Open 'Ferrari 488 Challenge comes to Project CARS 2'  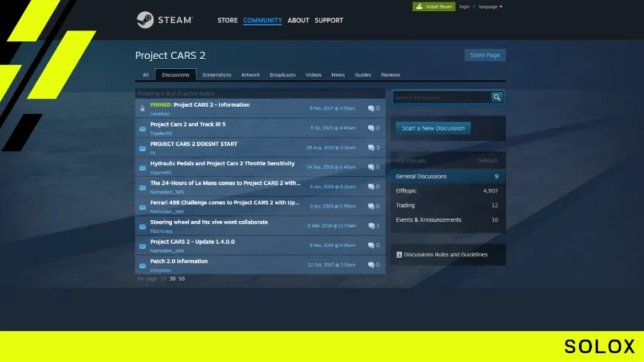click(x=225, y=203)
